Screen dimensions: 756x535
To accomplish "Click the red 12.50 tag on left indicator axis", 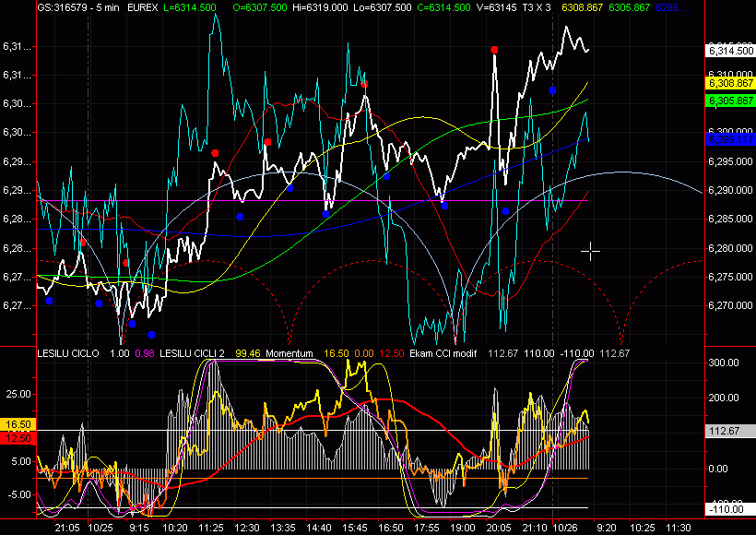I will tap(18, 438).
